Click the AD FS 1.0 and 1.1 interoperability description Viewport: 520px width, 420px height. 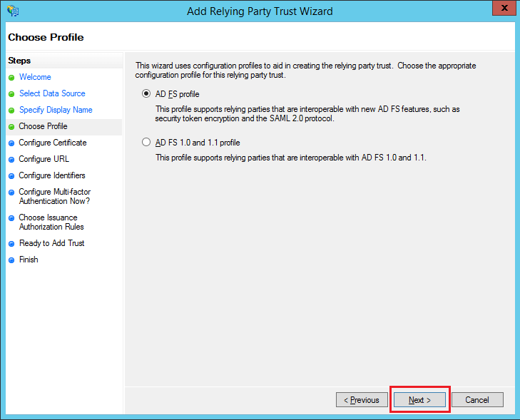point(291,158)
